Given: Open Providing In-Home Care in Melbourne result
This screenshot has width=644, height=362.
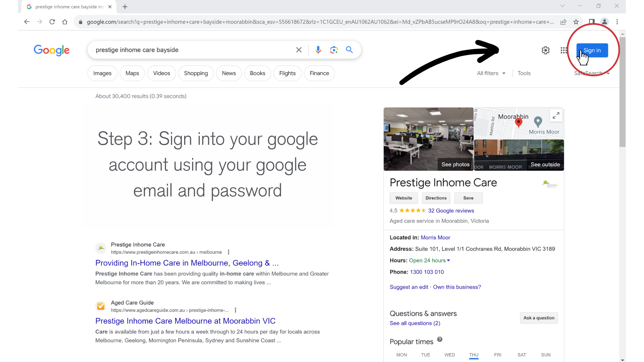Looking at the screenshot, I should pos(187,263).
